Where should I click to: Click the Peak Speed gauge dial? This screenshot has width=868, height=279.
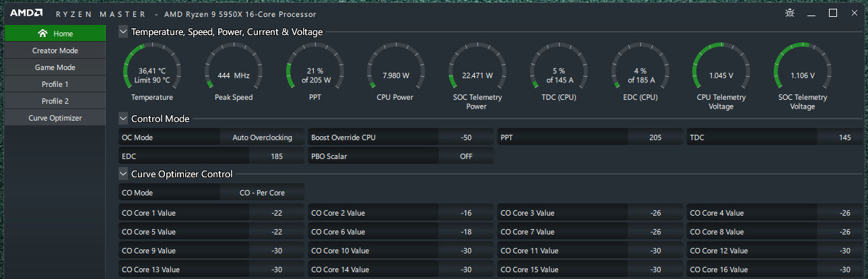pyautogui.click(x=233, y=72)
